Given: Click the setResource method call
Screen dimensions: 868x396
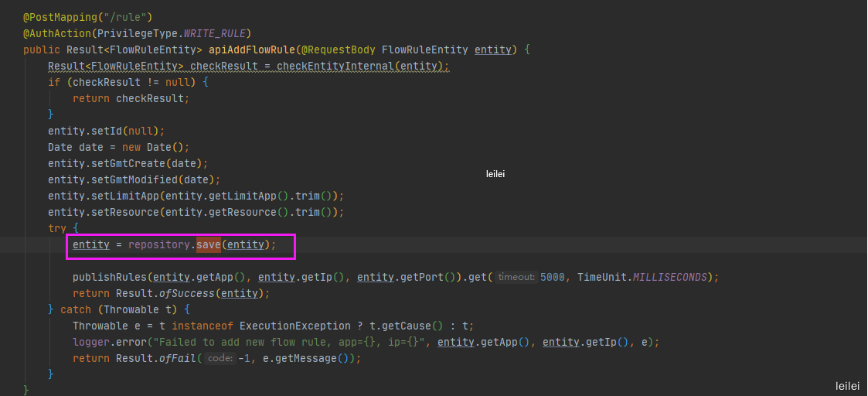Looking at the screenshot, I should [125, 213].
